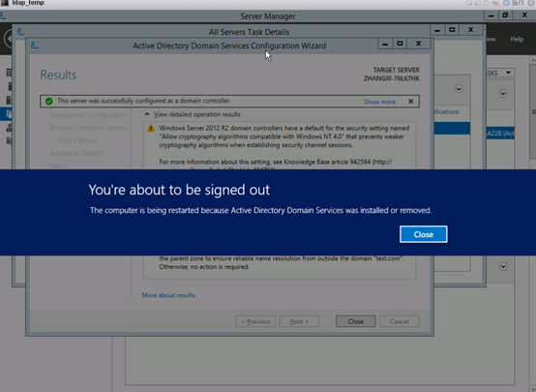Select Deployment Configuration in the wizard steps
Screen dimensions: 536x392
(x=88, y=115)
